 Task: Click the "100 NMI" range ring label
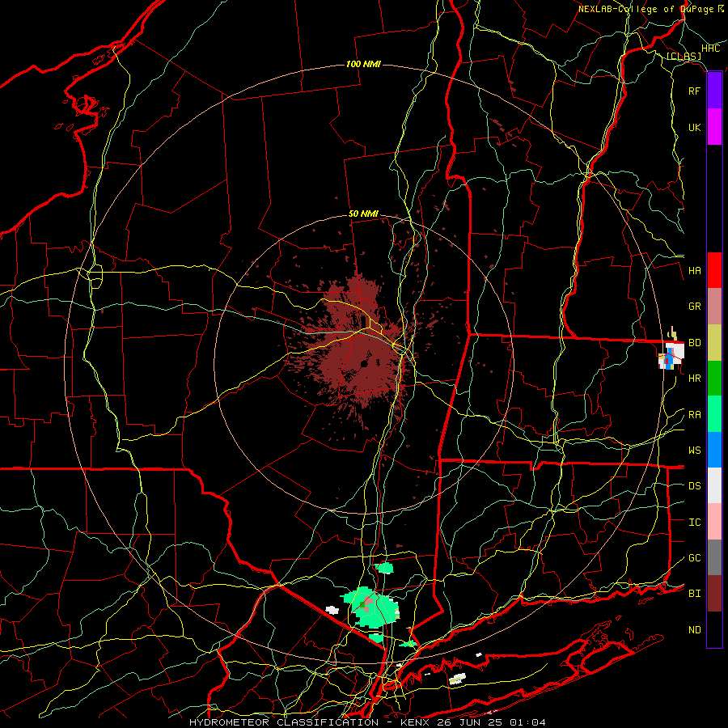pyautogui.click(x=363, y=64)
